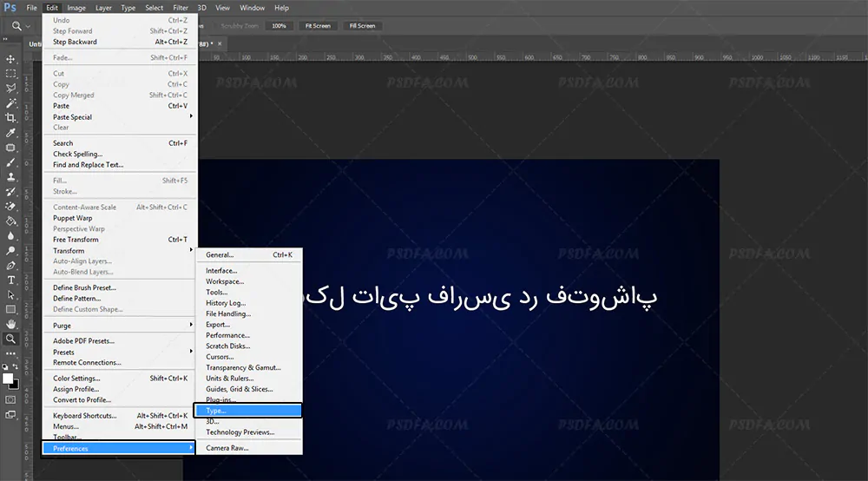Open foreground color picker swatch
Image resolution: width=868 pixels, height=481 pixels.
click(x=7, y=379)
